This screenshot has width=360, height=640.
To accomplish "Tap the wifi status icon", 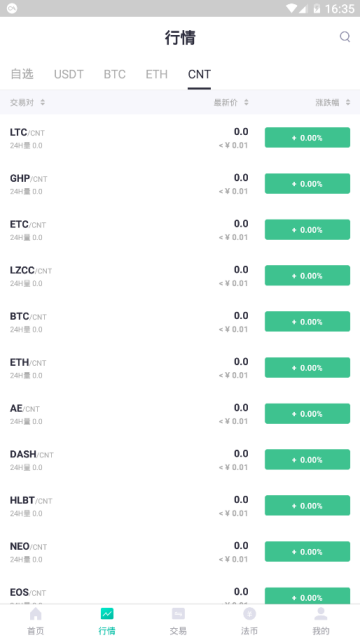I will tap(291, 8).
